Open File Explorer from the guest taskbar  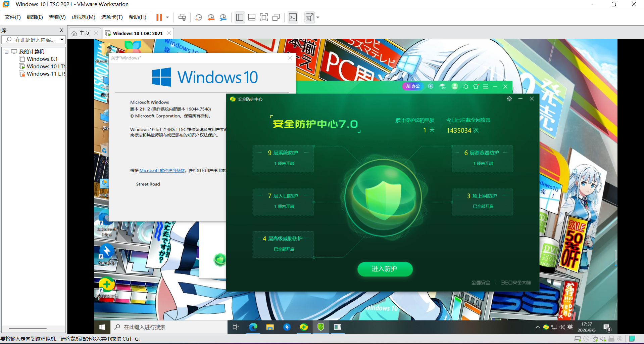click(x=270, y=327)
